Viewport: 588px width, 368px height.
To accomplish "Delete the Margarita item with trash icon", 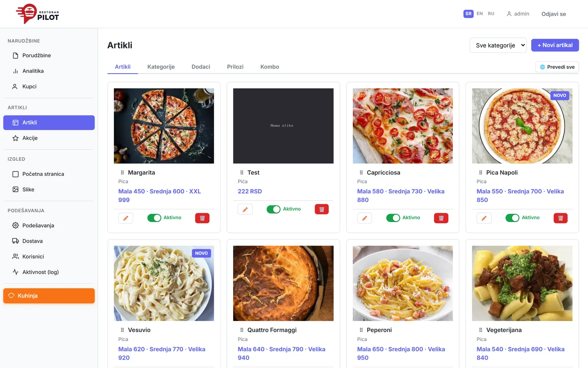I will (202, 218).
